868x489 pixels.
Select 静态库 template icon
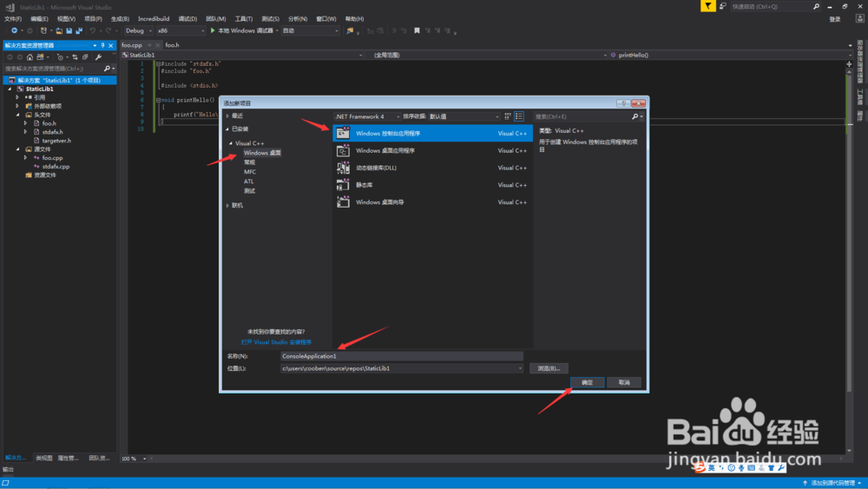[x=343, y=185]
